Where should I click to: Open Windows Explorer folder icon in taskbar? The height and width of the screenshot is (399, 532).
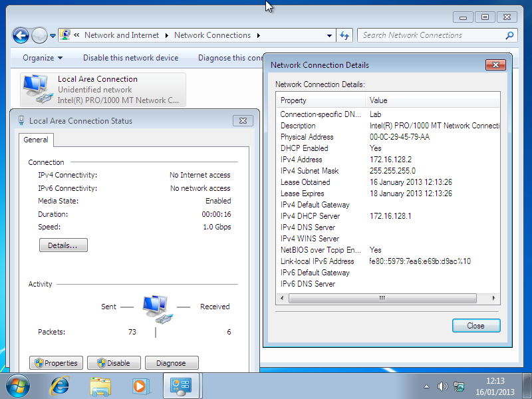[100, 385]
